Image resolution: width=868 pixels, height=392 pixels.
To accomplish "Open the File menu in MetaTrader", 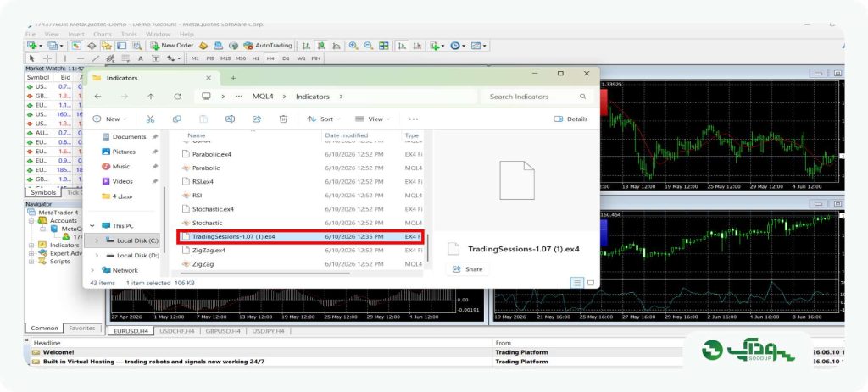I will point(31,34).
